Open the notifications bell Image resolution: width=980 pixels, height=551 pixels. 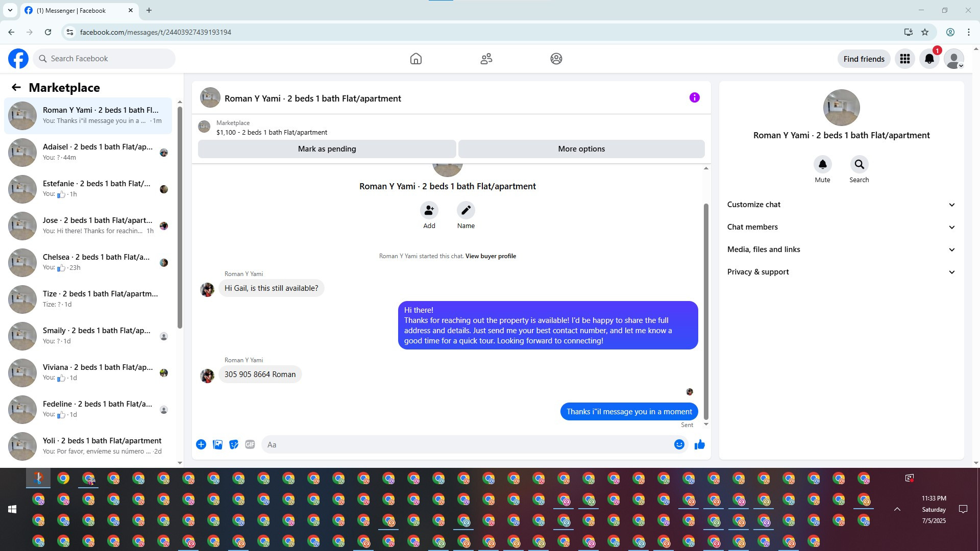929,59
